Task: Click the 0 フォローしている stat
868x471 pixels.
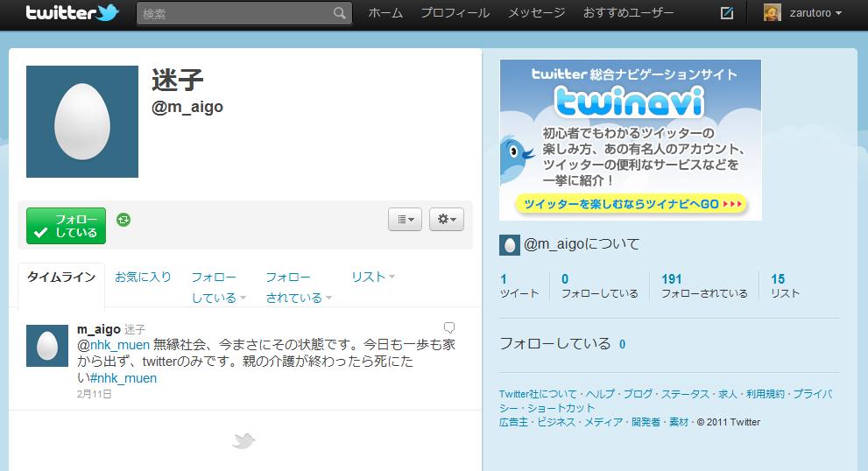Action: (x=599, y=285)
